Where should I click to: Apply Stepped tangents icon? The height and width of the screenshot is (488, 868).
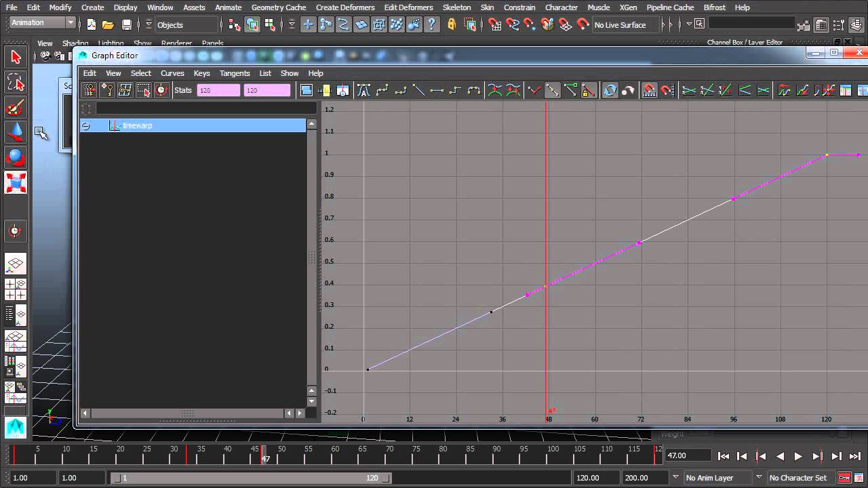coord(456,90)
